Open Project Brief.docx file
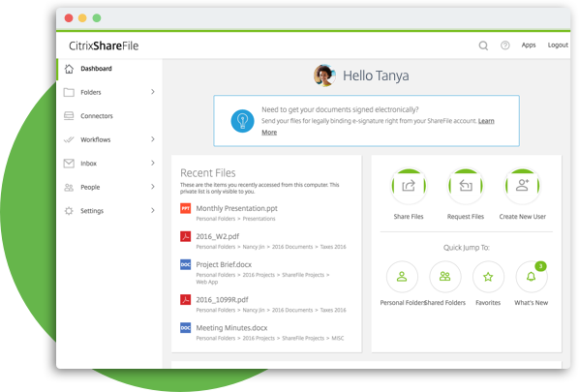The height and width of the screenshot is (392, 579). click(x=224, y=264)
